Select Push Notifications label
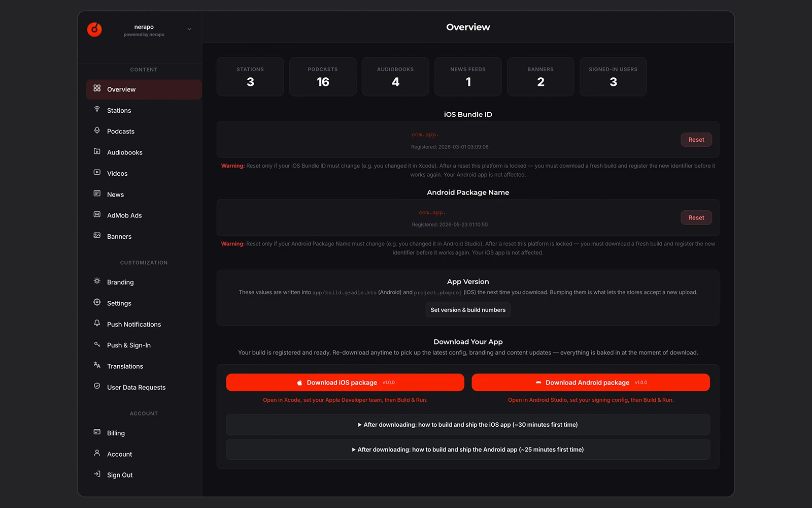The image size is (812, 508). [x=134, y=324]
